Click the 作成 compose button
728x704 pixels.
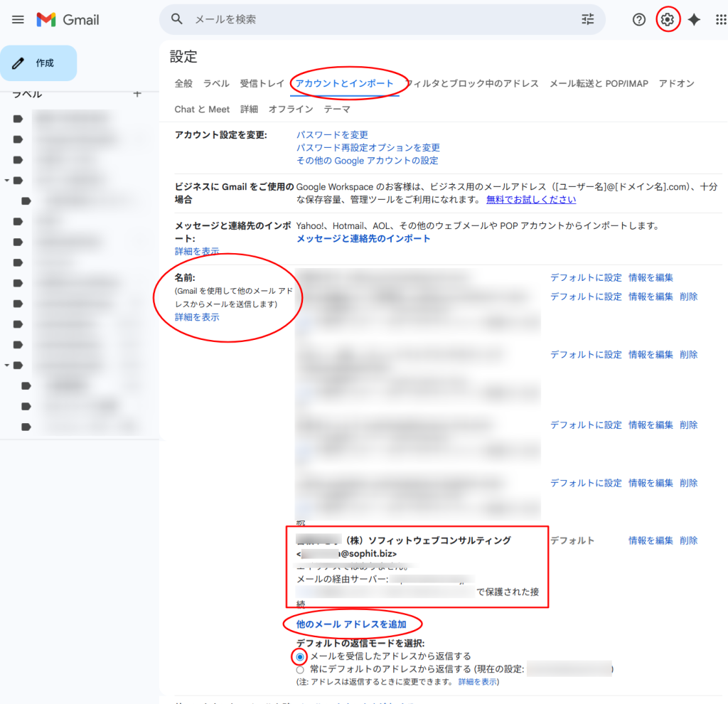point(38,63)
